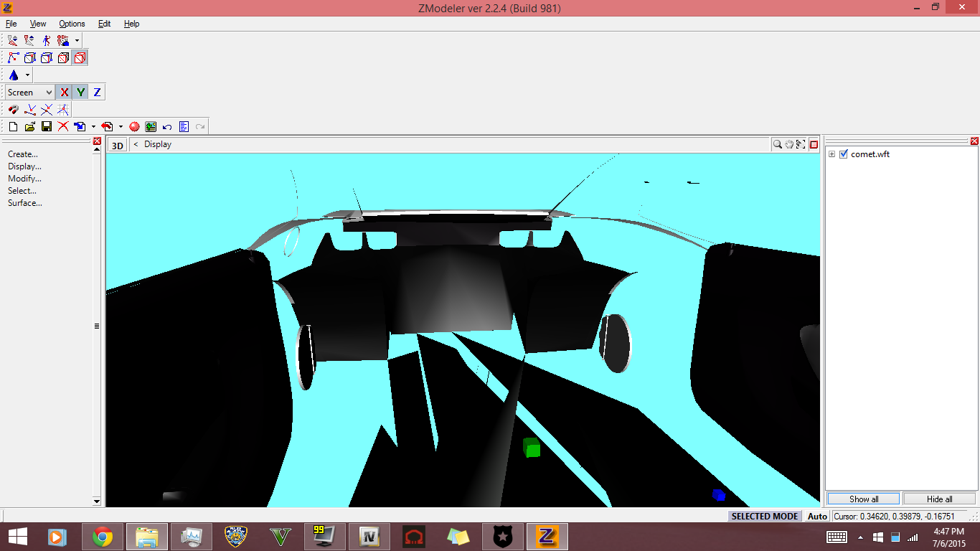This screenshot has height=551, width=980.
Task: Toggle the Z axis constraint
Action: pyautogui.click(x=97, y=93)
